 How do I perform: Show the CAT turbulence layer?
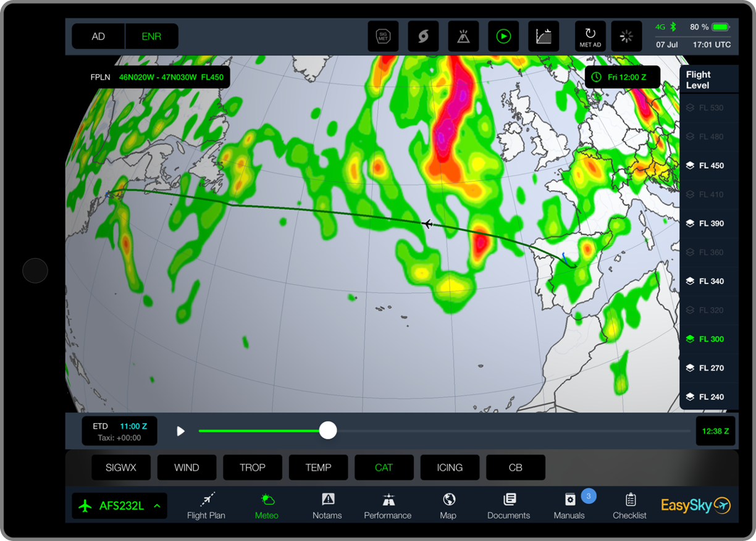384,468
